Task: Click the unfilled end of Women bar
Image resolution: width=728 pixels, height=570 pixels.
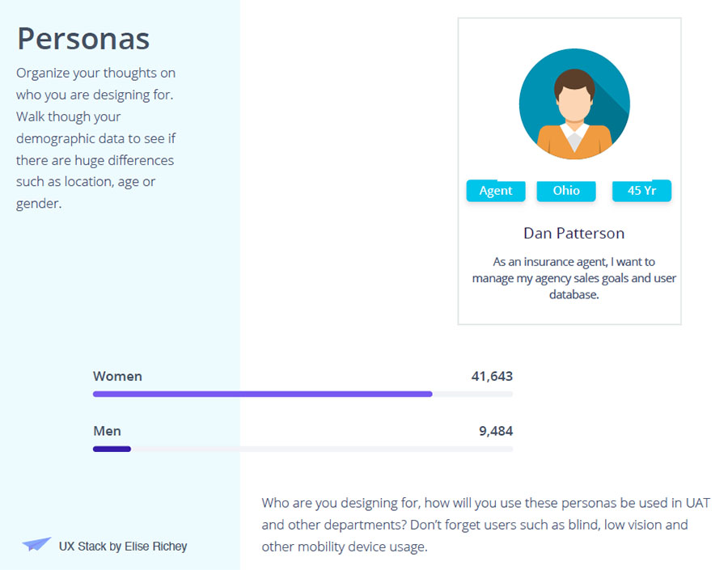Action: pos(472,394)
